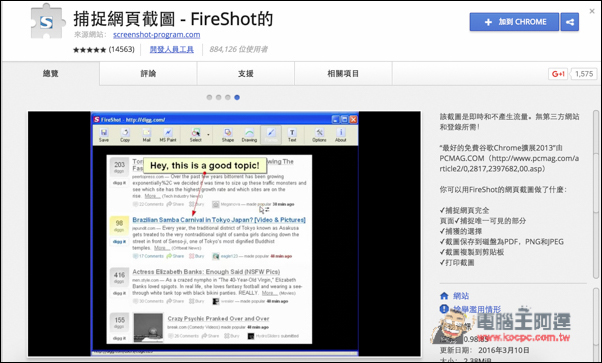Open the 開發人員工具 category link
The height and width of the screenshot is (363, 602).
click(x=172, y=49)
